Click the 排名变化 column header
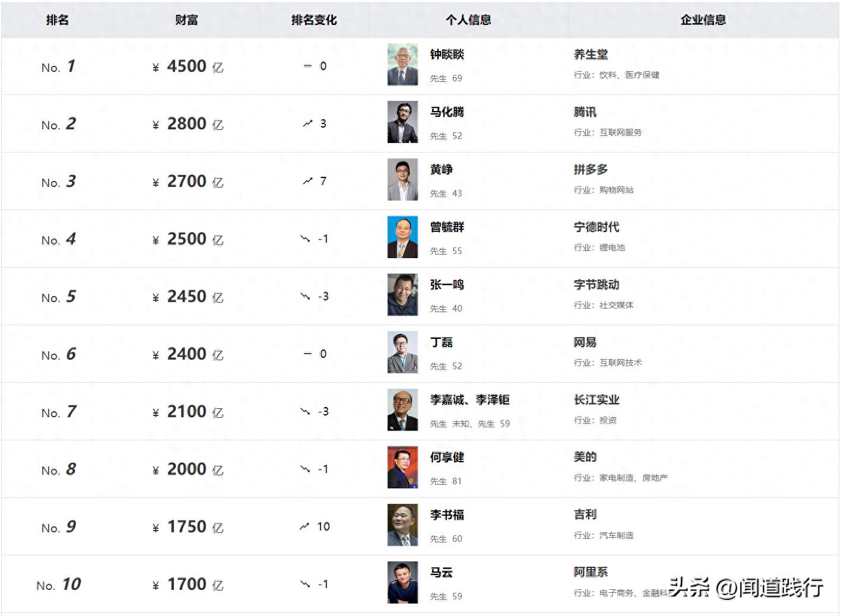Image resolution: width=841 pixels, height=616 pixels. (x=314, y=20)
